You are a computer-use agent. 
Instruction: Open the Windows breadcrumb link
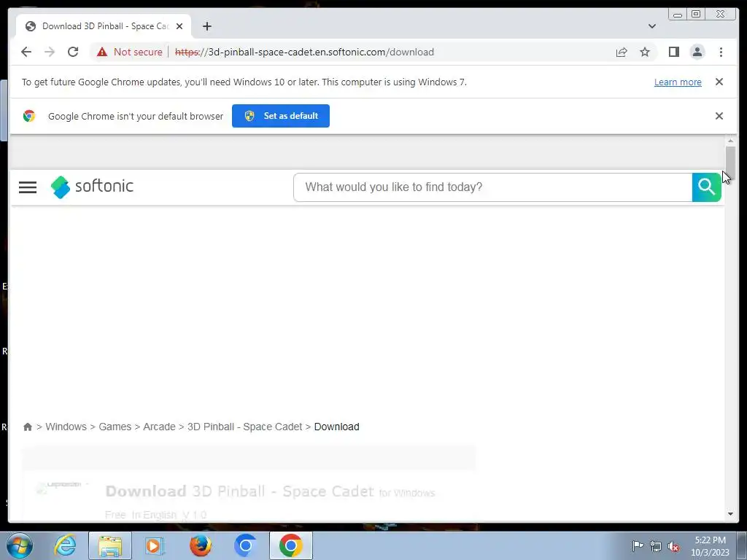tap(66, 427)
